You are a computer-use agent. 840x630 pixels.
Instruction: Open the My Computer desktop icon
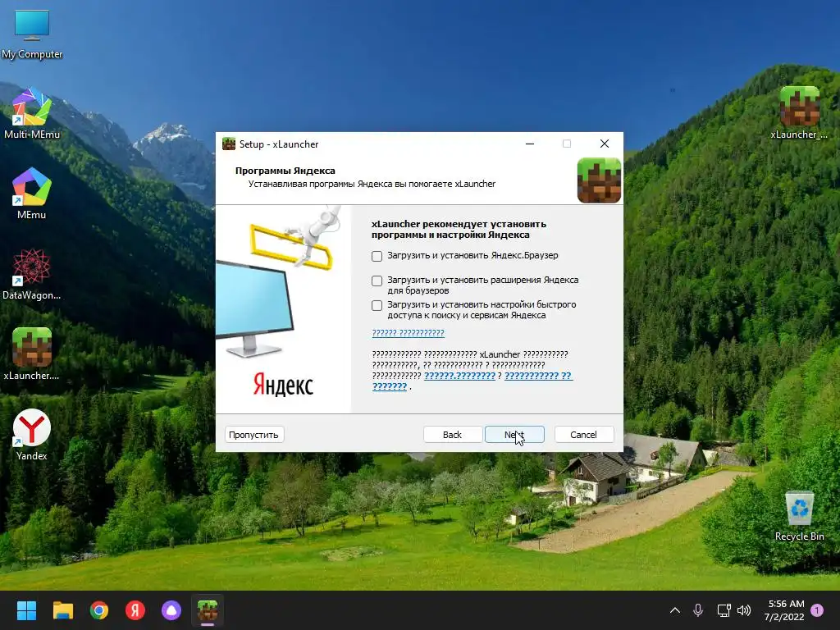(x=32, y=34)
